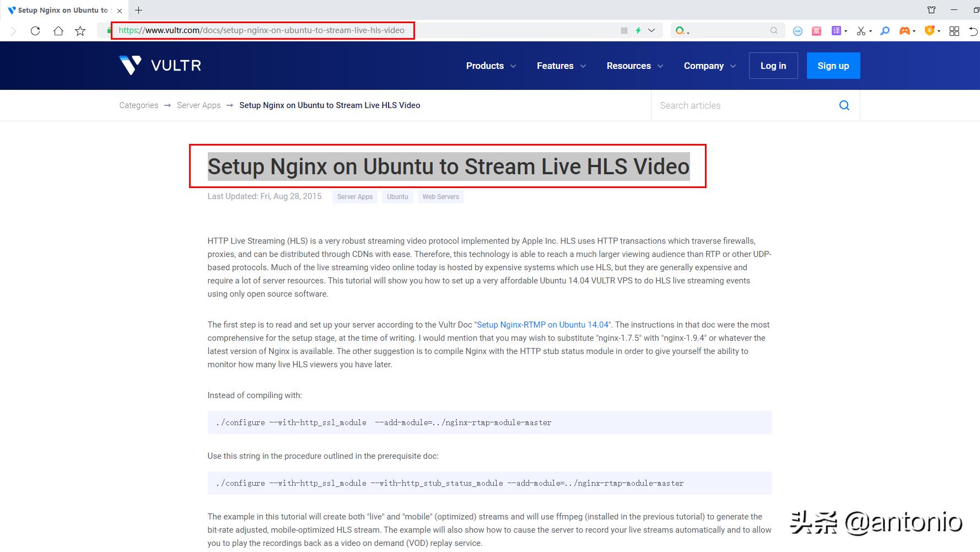Open the browser skin shirt icon
This screenshot has height=552, width=980.
pyautogui.click(x=931, y=10)
